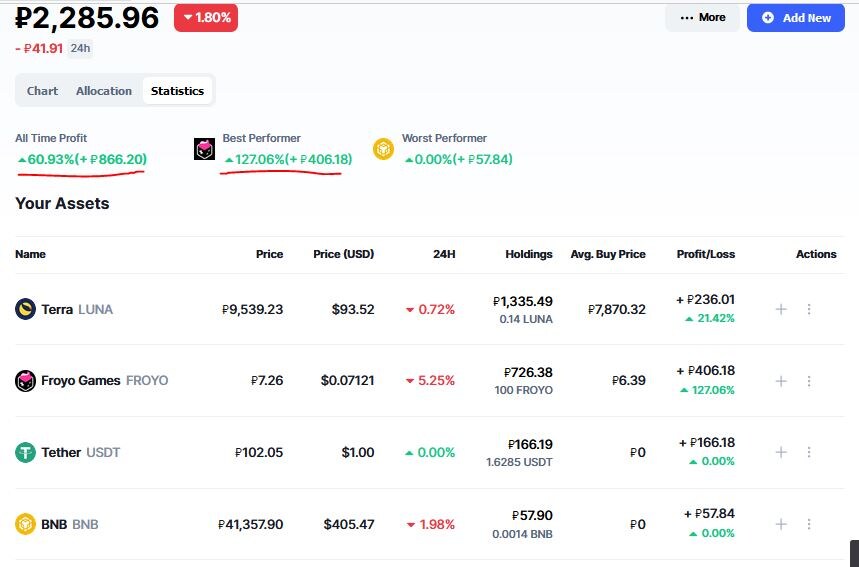859x567 pixels.
Task: Open the Froyo Games FROYO asset link
Action: click(105, 381)
